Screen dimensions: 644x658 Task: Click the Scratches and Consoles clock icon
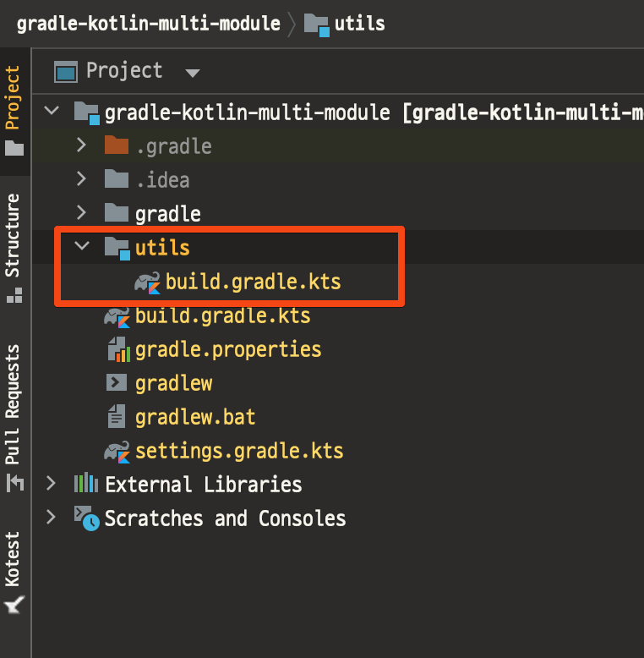(x=87, y=518)
